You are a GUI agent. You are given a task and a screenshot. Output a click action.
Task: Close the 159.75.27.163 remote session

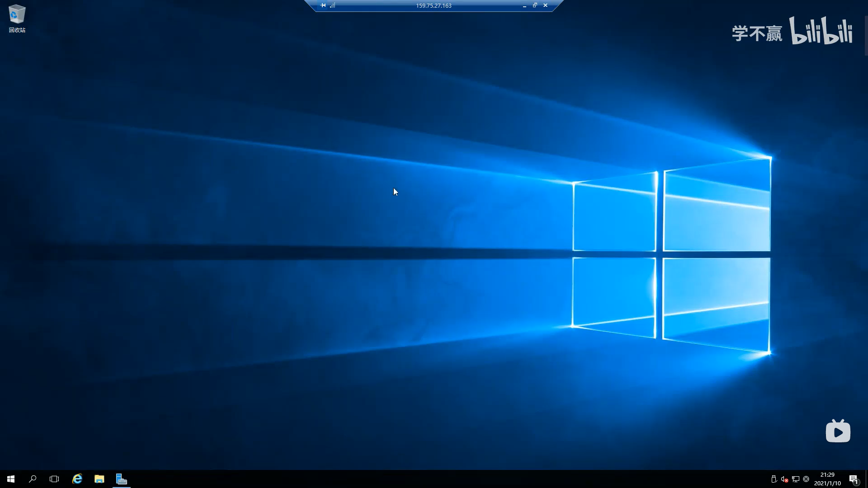coord(545,5)
